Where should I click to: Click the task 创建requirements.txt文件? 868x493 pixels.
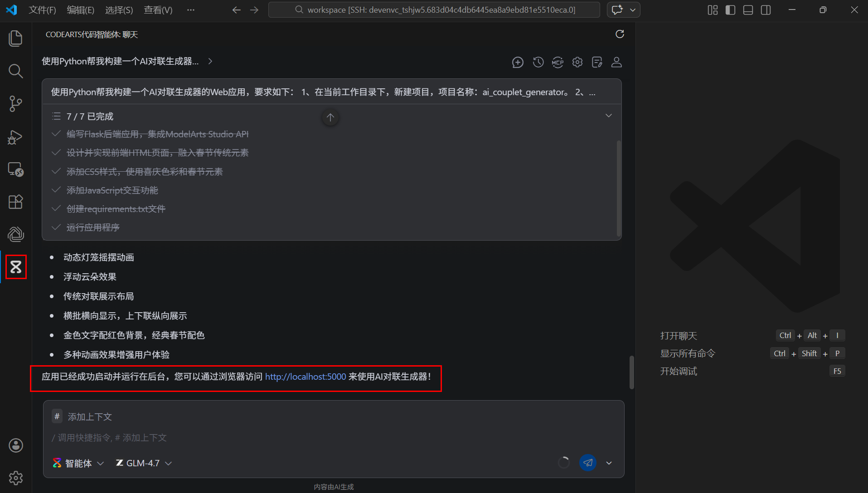click(x=116, y=209)
